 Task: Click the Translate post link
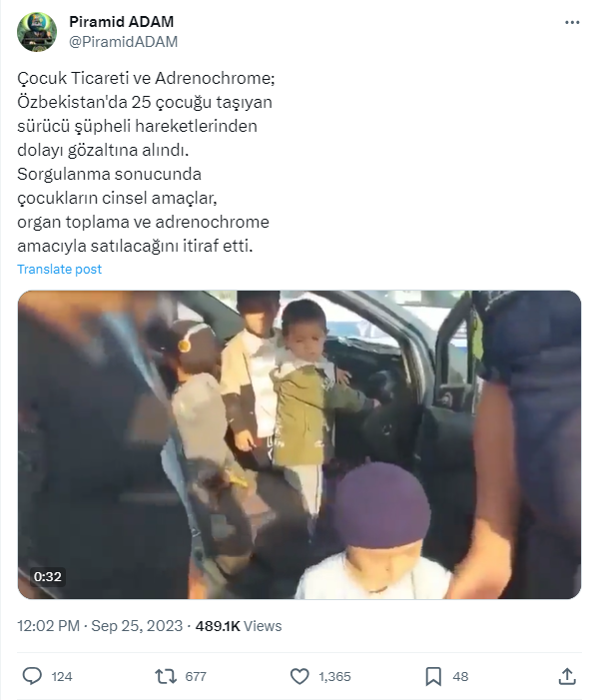pos(59,270)
